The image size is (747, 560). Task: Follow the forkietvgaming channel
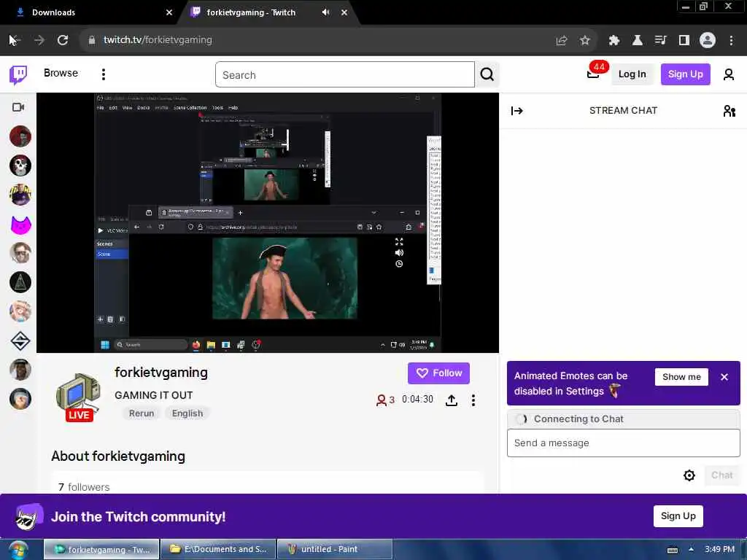tap(438, 373)
